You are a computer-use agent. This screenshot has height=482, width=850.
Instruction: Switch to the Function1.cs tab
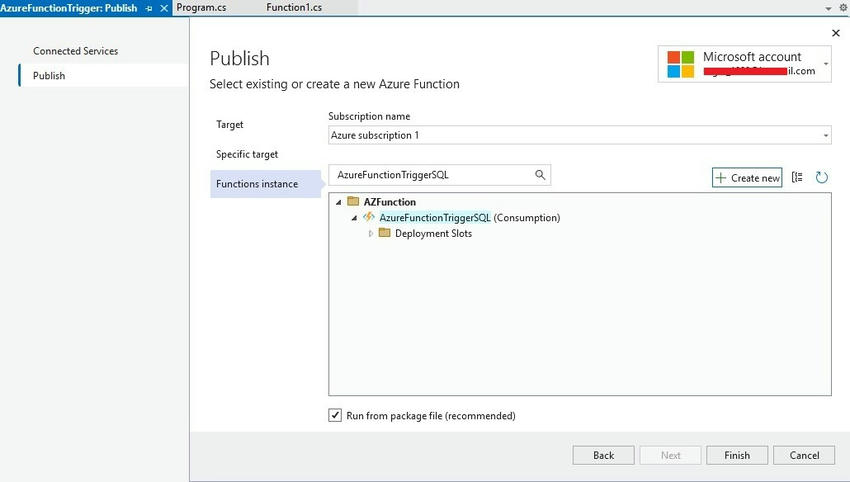(294, 8)
